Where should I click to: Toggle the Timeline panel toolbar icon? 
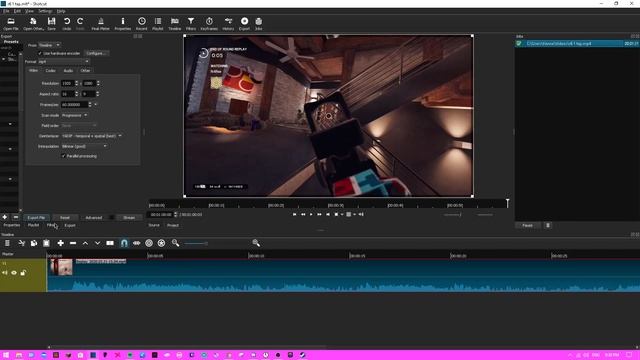[175, 24]
